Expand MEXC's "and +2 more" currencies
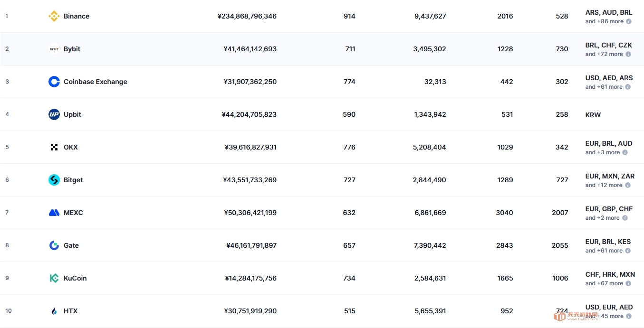This screenshot has height=328, width=644. (602, 218)
